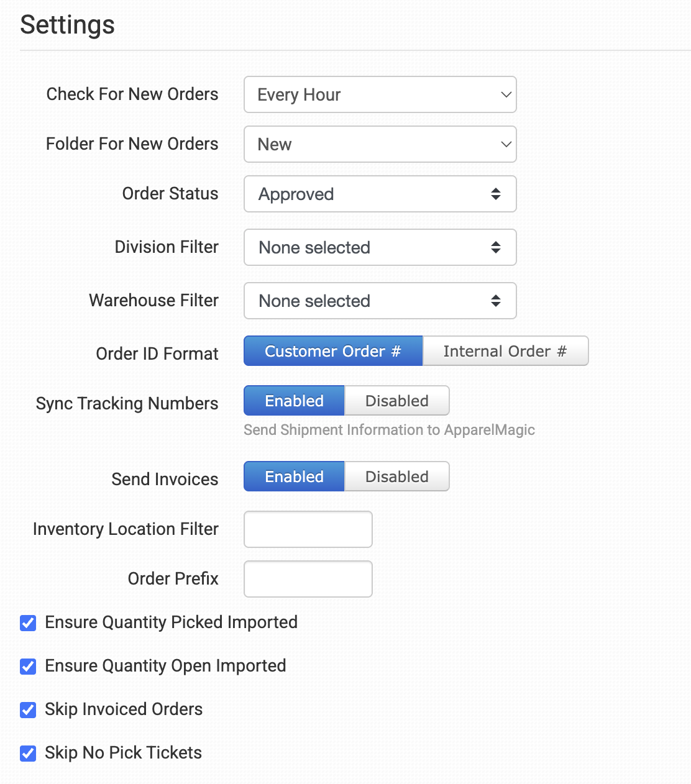This screenshot has height=784, width=691.
Task: Click the chevron arrow on Every Hour dropdown
Action: point(506,94)
